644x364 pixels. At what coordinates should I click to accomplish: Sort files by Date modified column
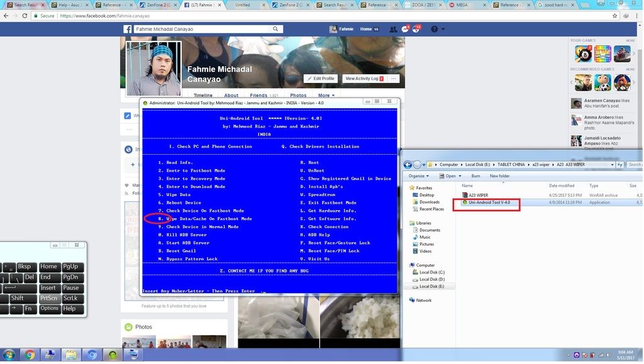coord(561,186)
